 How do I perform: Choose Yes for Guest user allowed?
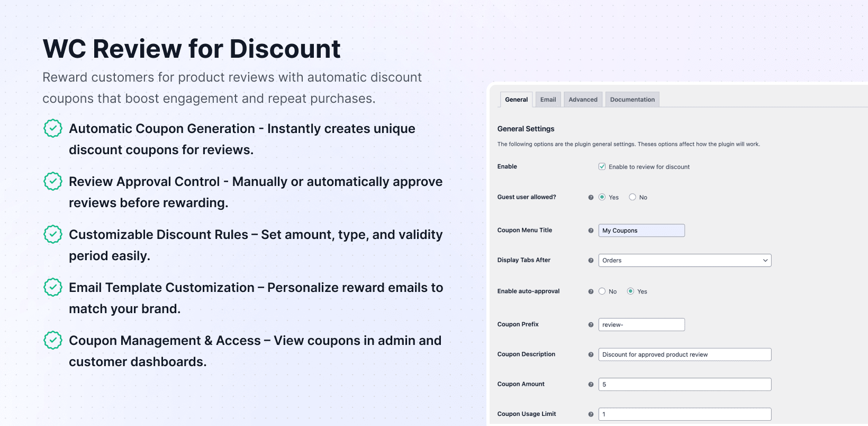(602, 197)
